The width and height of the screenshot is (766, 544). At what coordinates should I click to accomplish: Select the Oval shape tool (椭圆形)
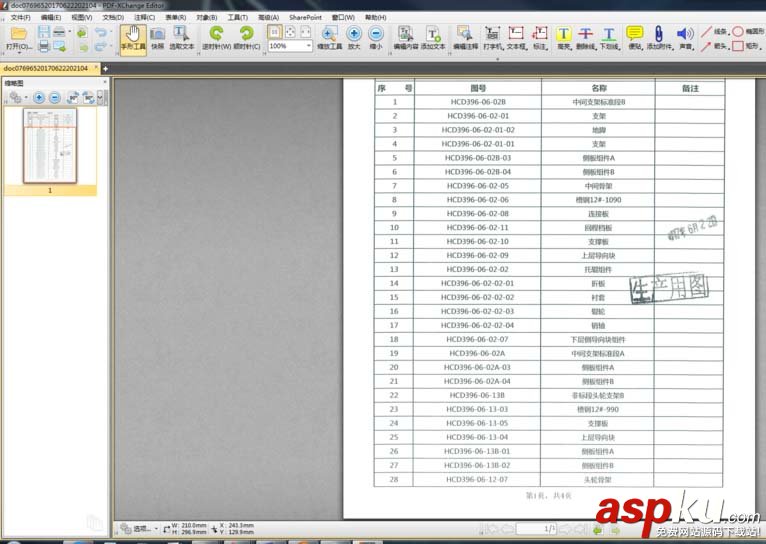748,32
